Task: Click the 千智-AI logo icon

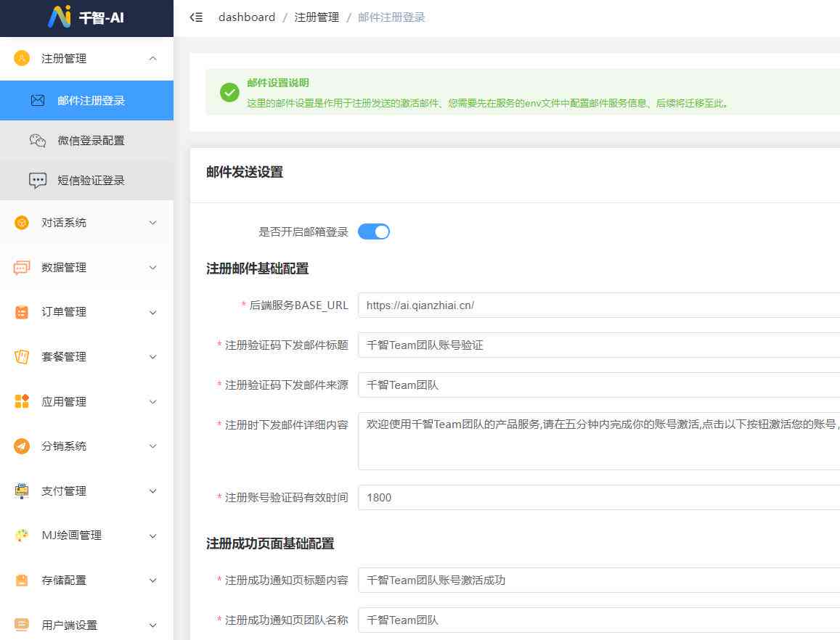Action: pos(60,17)
